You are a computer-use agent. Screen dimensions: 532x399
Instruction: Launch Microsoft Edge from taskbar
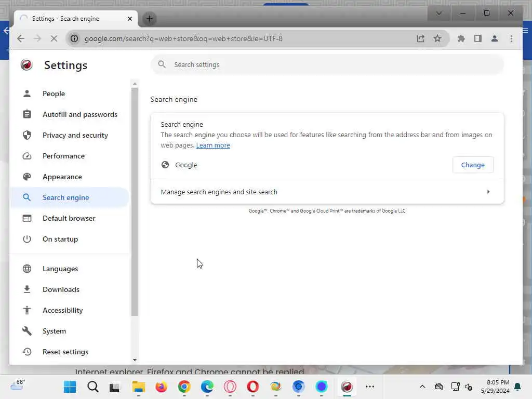coord(207,387)
